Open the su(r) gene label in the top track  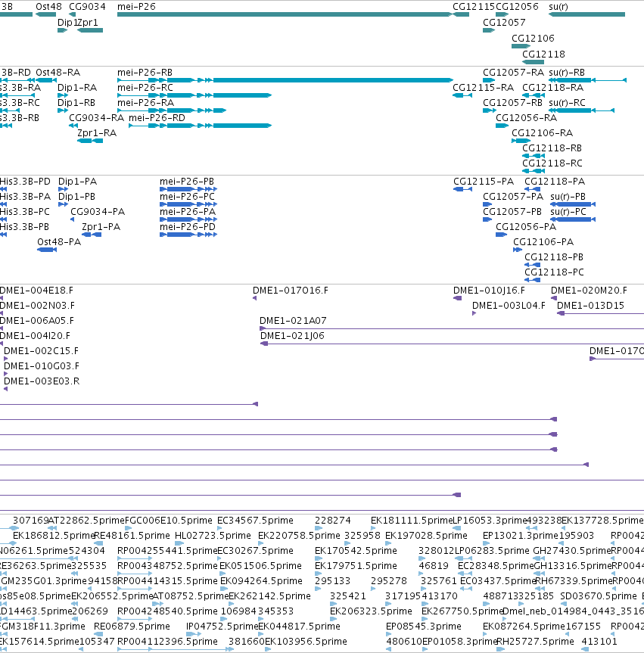[558, 7]
